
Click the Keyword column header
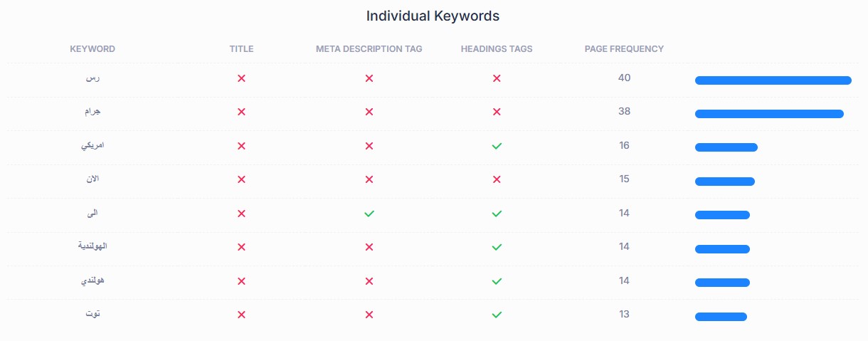click(92, 49)
